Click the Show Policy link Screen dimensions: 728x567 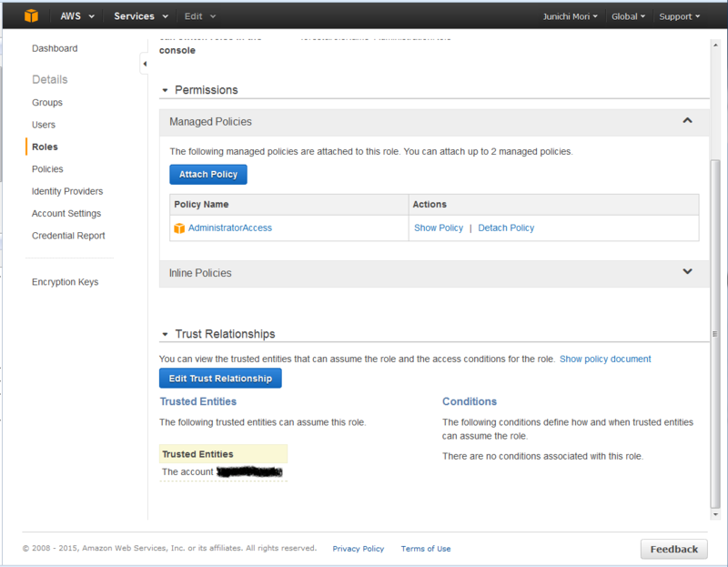coord(439,228)
